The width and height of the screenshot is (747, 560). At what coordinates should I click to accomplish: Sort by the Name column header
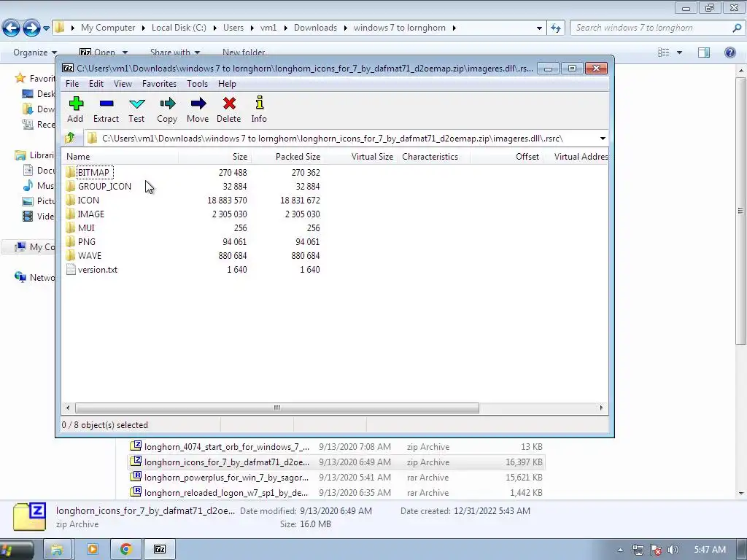coord(120,157)
